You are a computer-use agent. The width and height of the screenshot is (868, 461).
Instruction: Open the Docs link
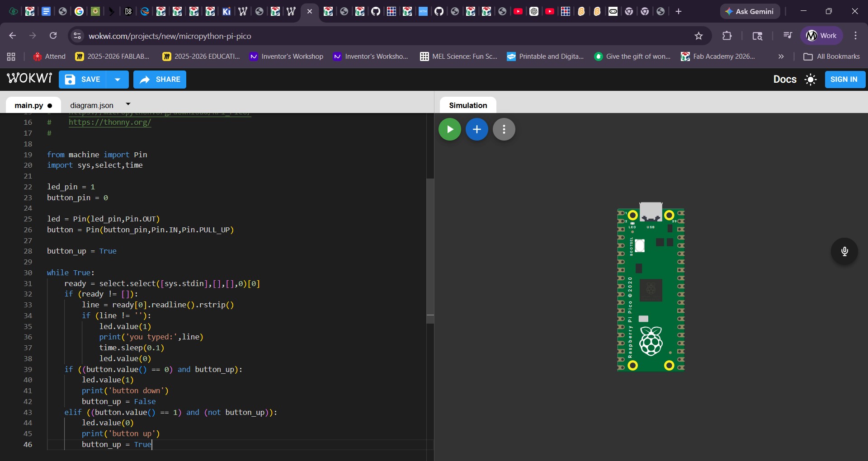point(784,80)
